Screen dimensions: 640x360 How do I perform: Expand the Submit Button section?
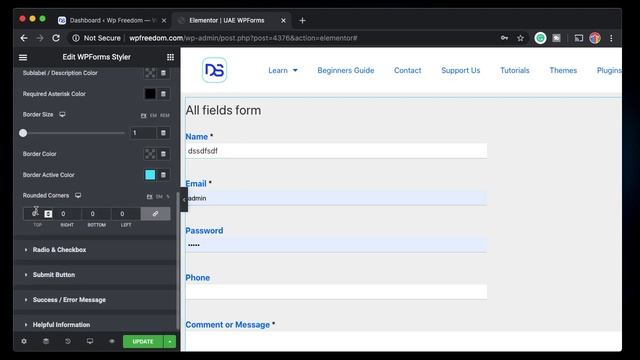point(96,275)
